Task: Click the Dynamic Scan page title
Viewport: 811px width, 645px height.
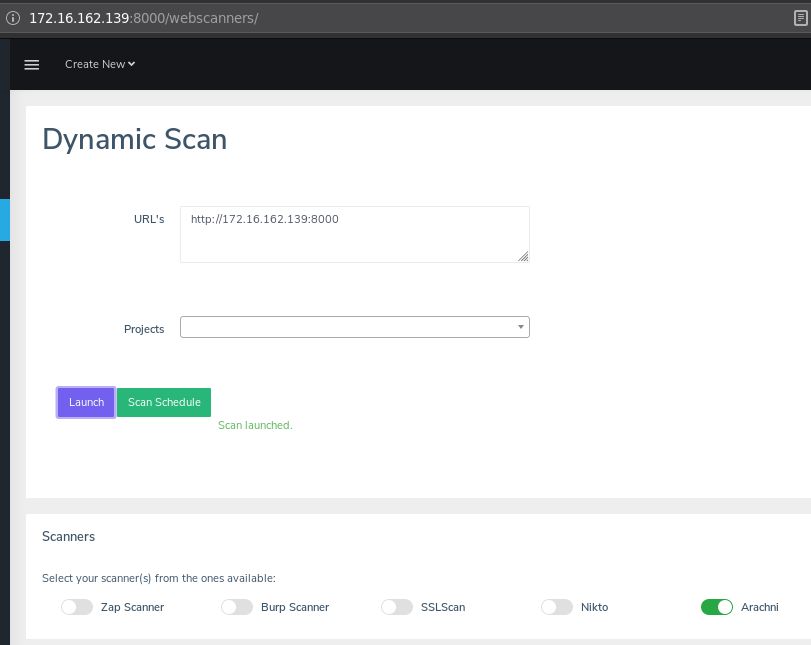Action: (x=134, y=140)
